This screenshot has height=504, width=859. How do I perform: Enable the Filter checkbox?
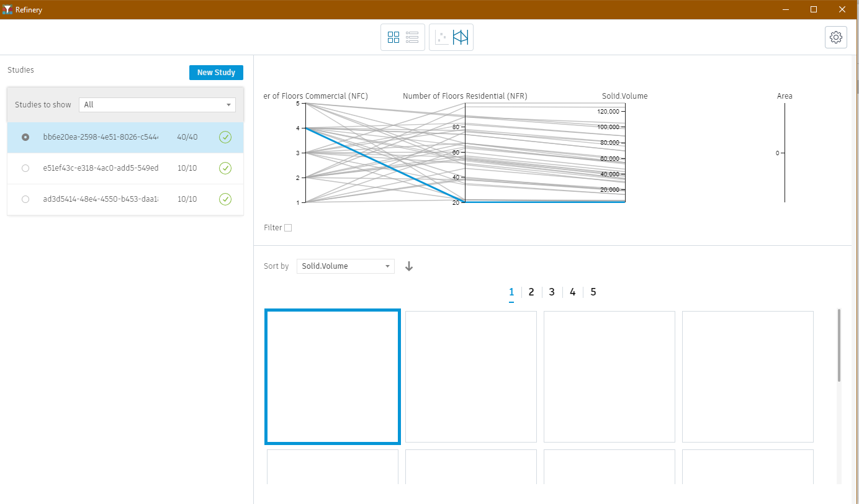(x=288, y=228)
